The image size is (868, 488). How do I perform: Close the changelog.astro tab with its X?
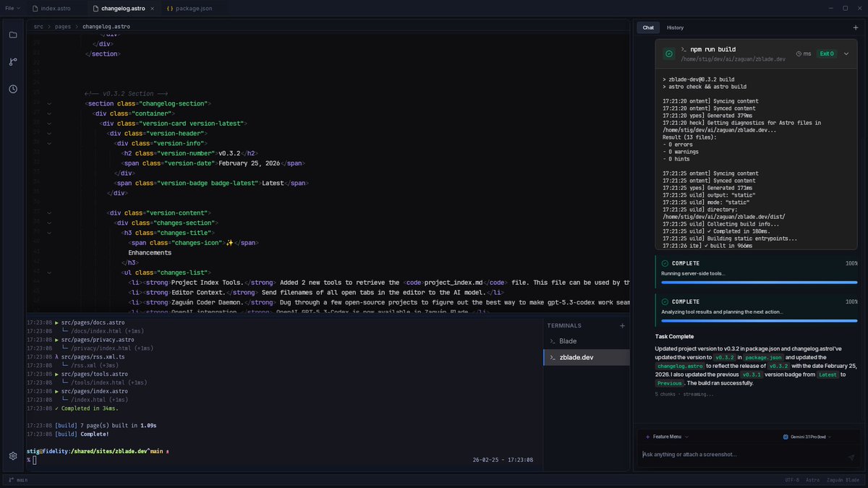pyautogui.click(x=154, y=8)
